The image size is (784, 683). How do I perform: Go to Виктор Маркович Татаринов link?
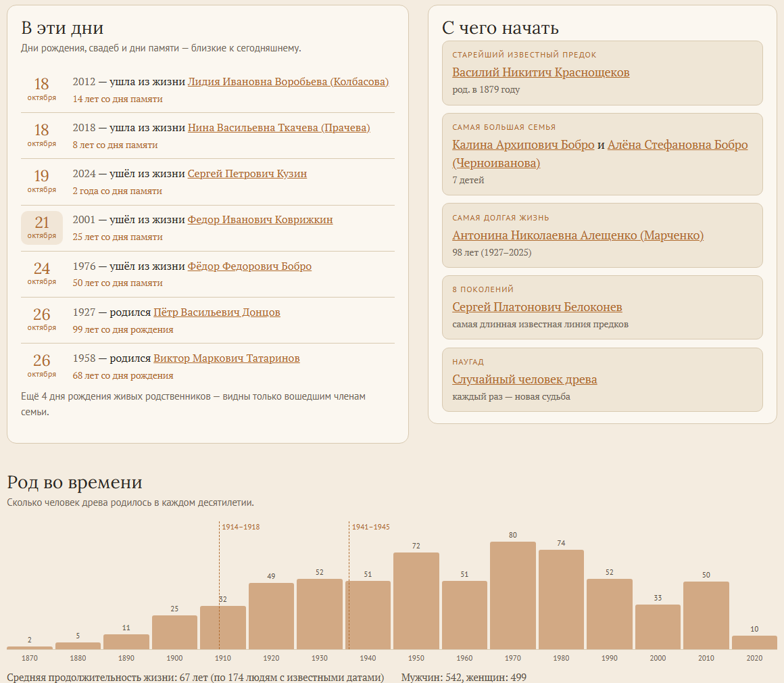(226, 358)
